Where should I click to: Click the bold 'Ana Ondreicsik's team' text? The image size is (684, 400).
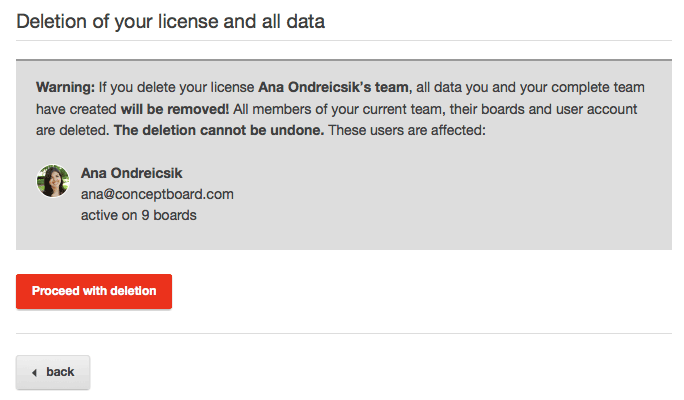click(335, 87)
